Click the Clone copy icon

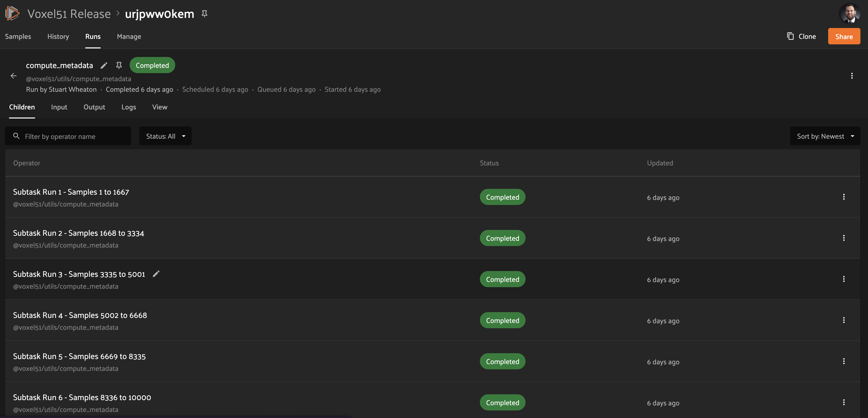click(x=790, y=36)
